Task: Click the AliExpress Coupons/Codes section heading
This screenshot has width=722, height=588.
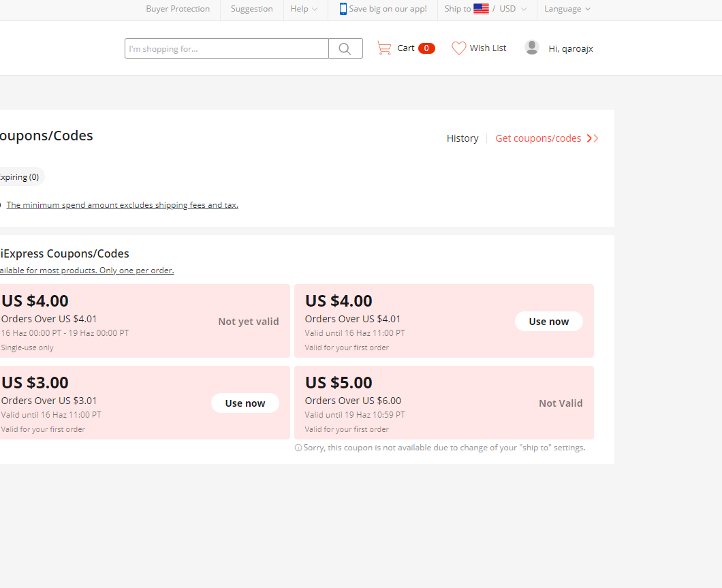Action: point(65,253)
